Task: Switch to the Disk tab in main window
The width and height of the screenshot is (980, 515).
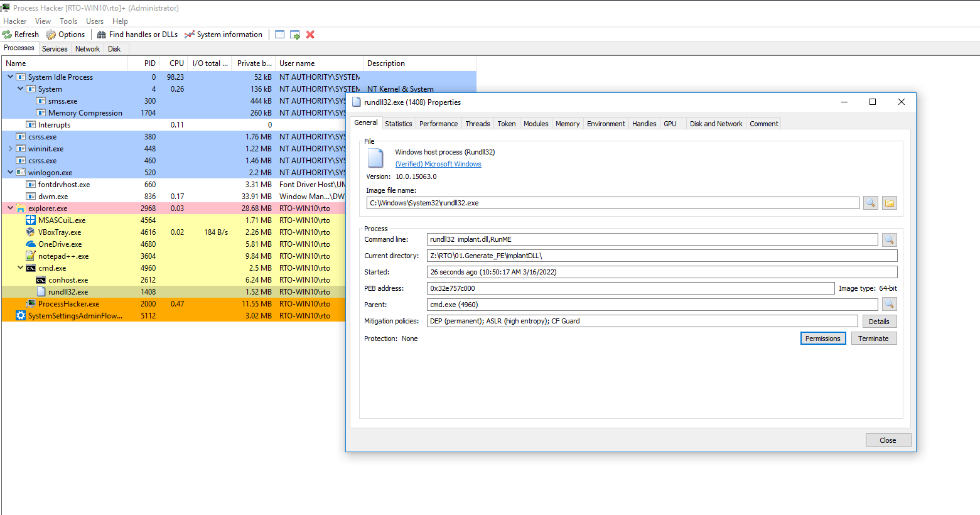Action: (x=114, y=49)
